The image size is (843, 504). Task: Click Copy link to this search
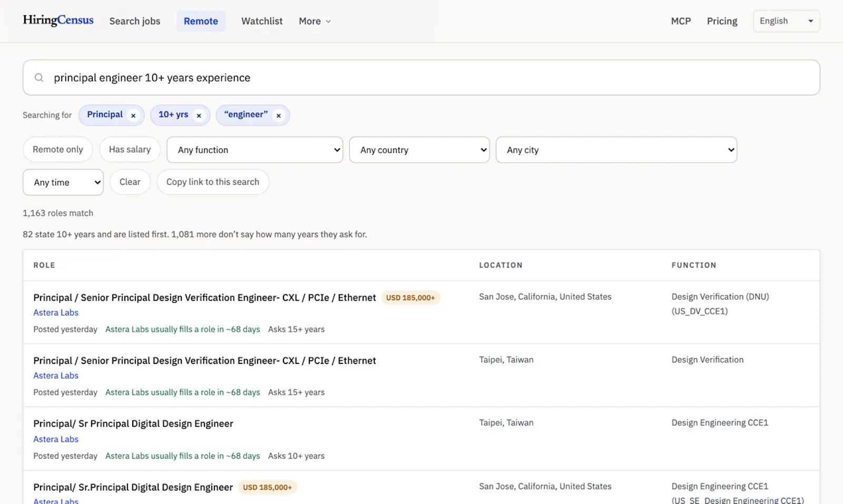[213, 182]
